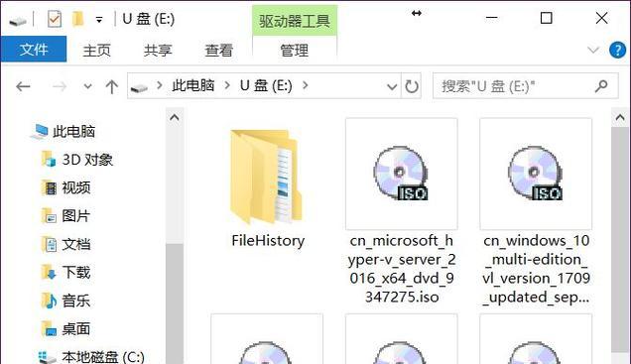This screenshot has width=631, height=364.
Task: Click the Properties checkmark quick access icon
Action: click(54, 19)
